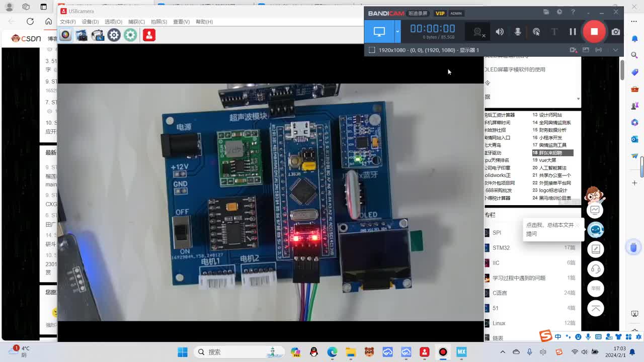Viewport: 644px width, 362px height.
Task: Select Bandicam screen recording mode button
Action: pyautogui.click(x=379, y=32)
